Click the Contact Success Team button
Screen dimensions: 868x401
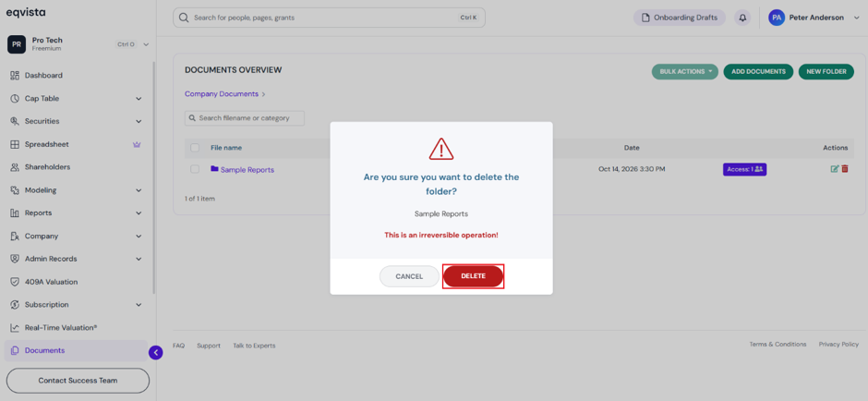[78, 381]
